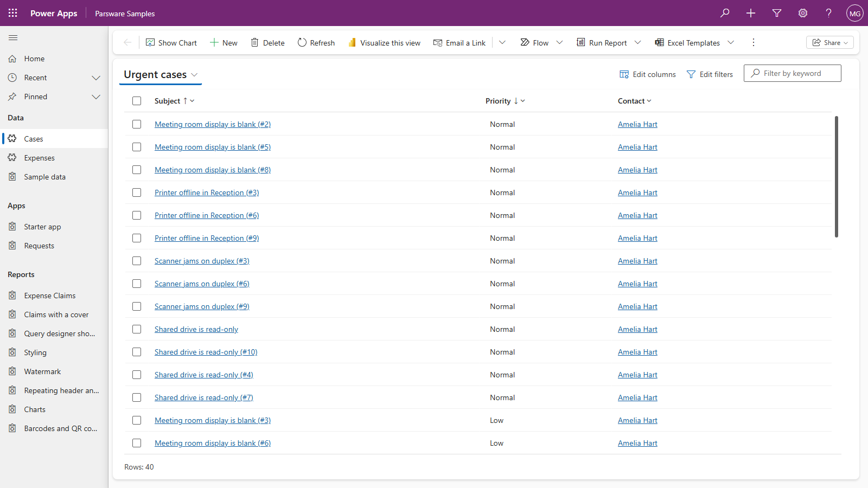Open Sample data in the sidebar
This screenshot has height=488, width=868.
tap(54, 177)
